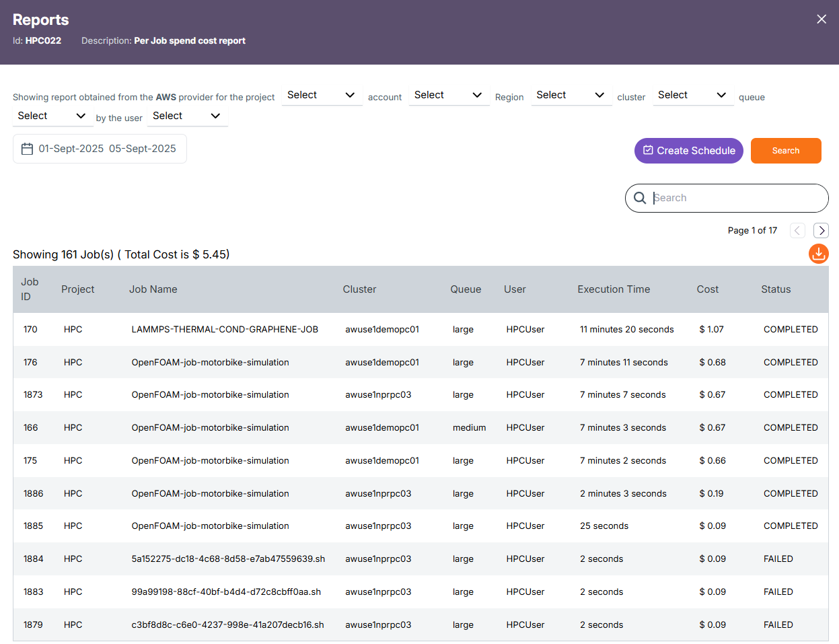Click execution time 25 seconds

[604, 526]
